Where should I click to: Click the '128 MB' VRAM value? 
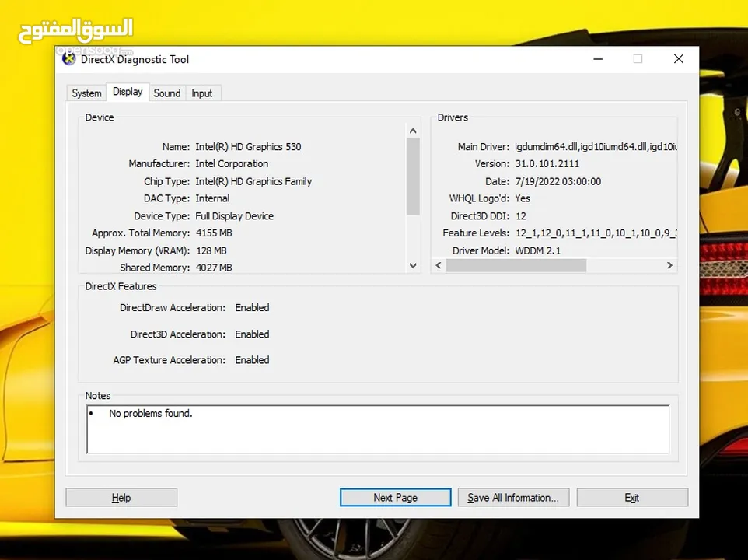coord(211,251)
